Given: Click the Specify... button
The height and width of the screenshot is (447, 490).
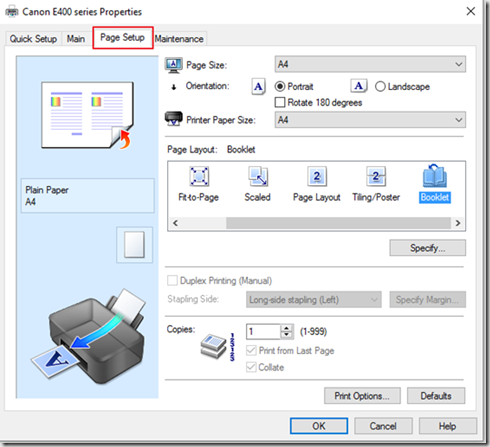Looking at the screenshot, I should 428,248.
